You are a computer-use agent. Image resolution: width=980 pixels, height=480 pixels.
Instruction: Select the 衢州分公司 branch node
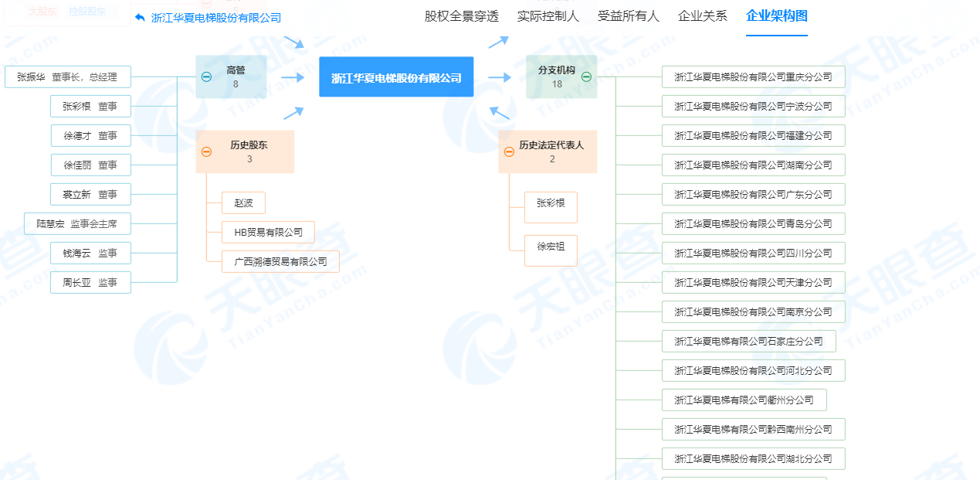[744, 400]
